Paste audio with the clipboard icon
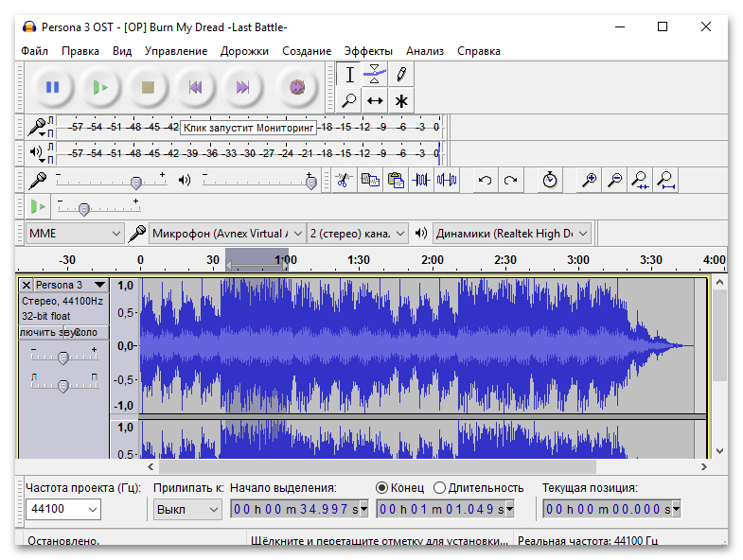This screenshot has height=560, width=743. point(396,180)
